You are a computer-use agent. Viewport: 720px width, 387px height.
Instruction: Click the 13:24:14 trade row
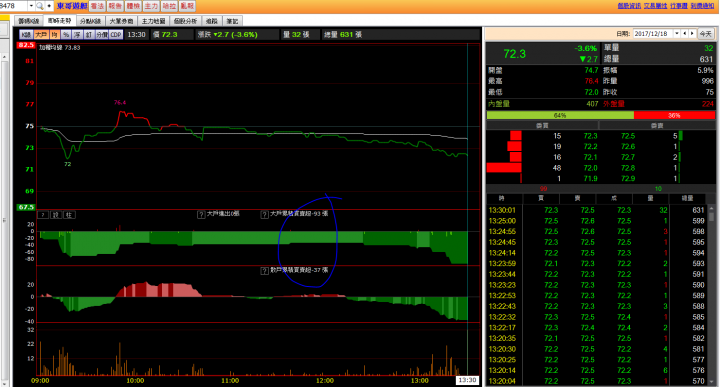point(596,253)
